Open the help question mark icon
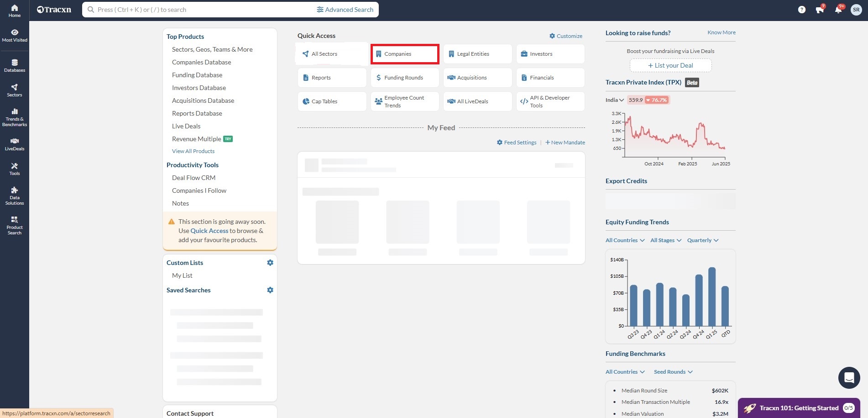 (x=801, y=10)
